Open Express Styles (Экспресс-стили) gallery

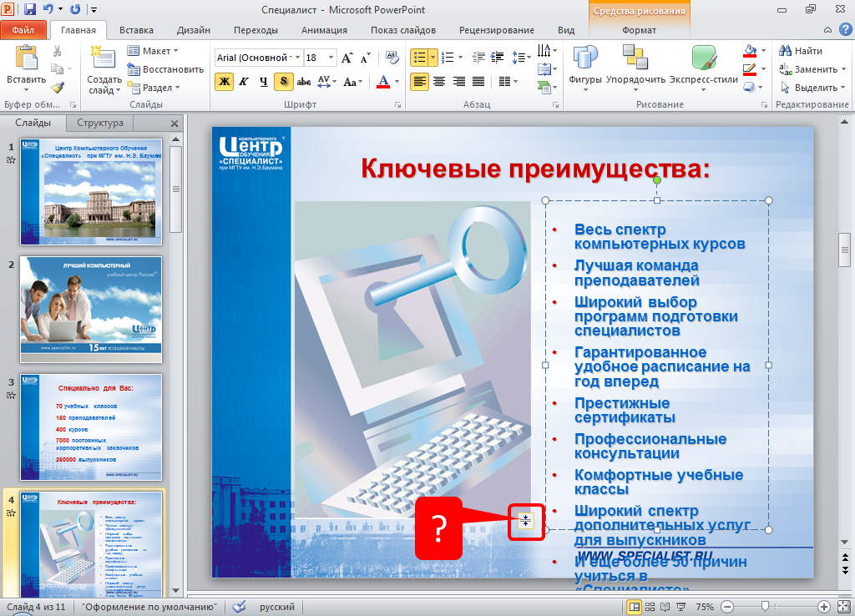[x=703, y=64]
